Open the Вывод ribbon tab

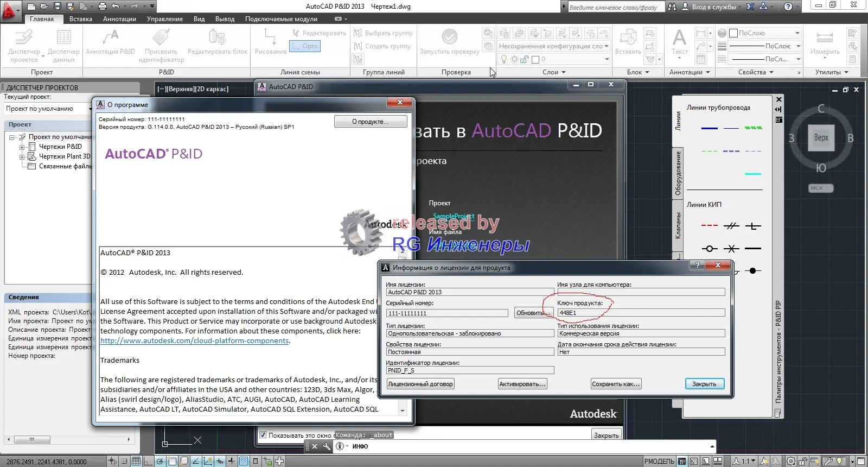[x=225, y=19]
